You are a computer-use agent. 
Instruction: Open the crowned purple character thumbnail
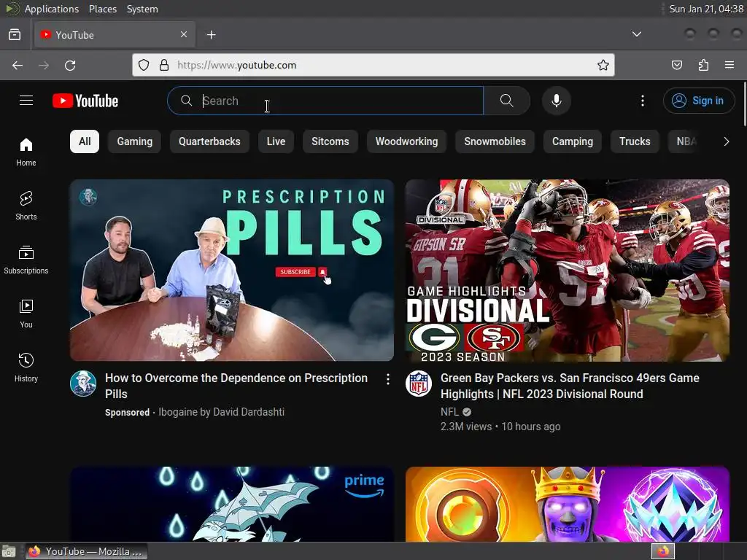pyautogui.click(x=568, y=505)
